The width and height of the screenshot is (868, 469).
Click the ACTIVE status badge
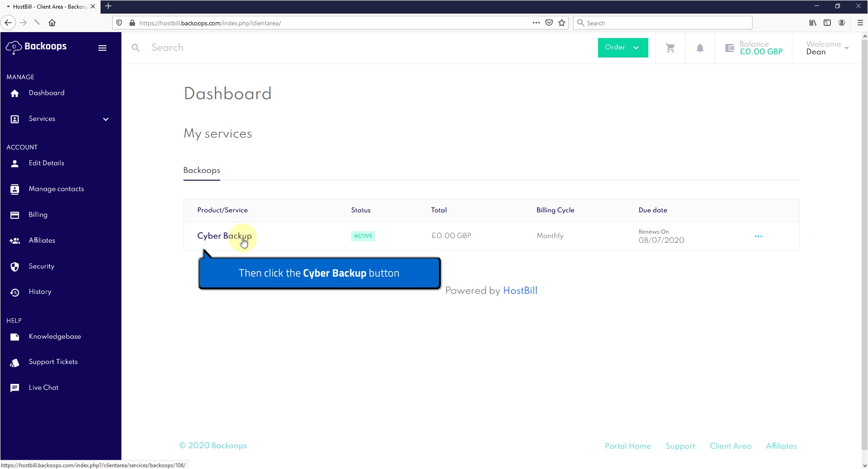coord(363,236)
